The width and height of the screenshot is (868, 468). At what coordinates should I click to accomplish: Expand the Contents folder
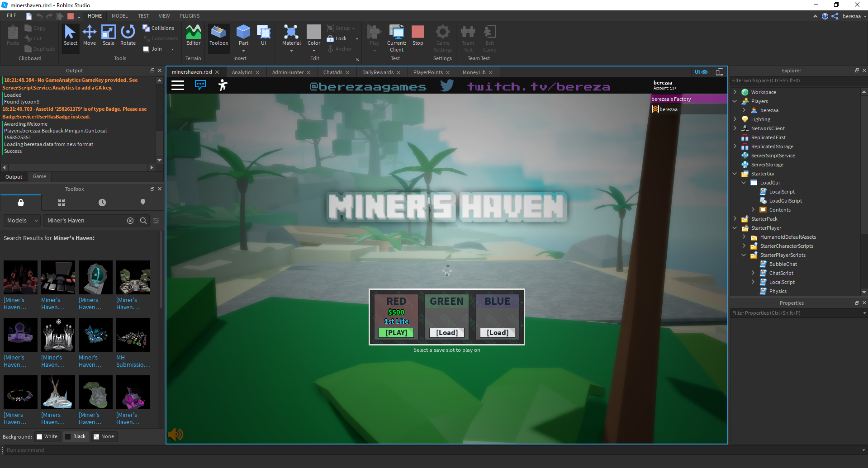753,210
